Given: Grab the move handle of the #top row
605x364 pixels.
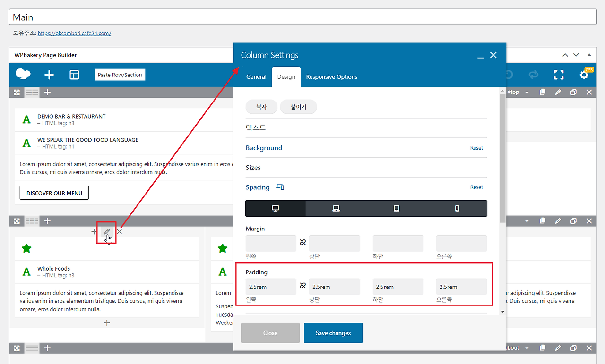Looking at the screenshot, I should (17, 92).
